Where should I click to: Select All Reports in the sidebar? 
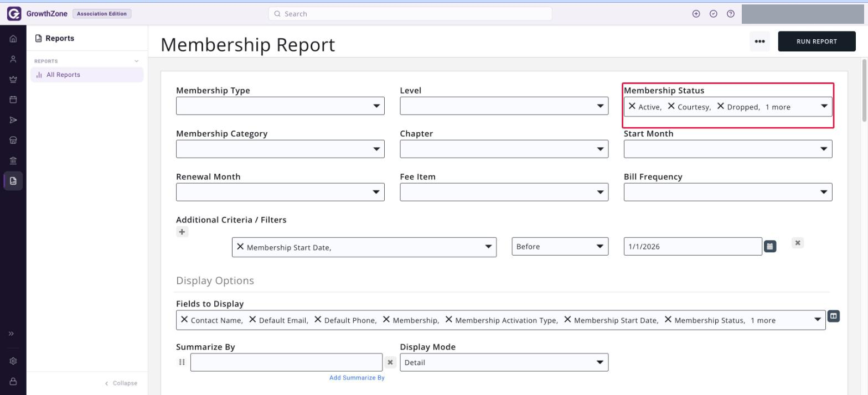87,75
